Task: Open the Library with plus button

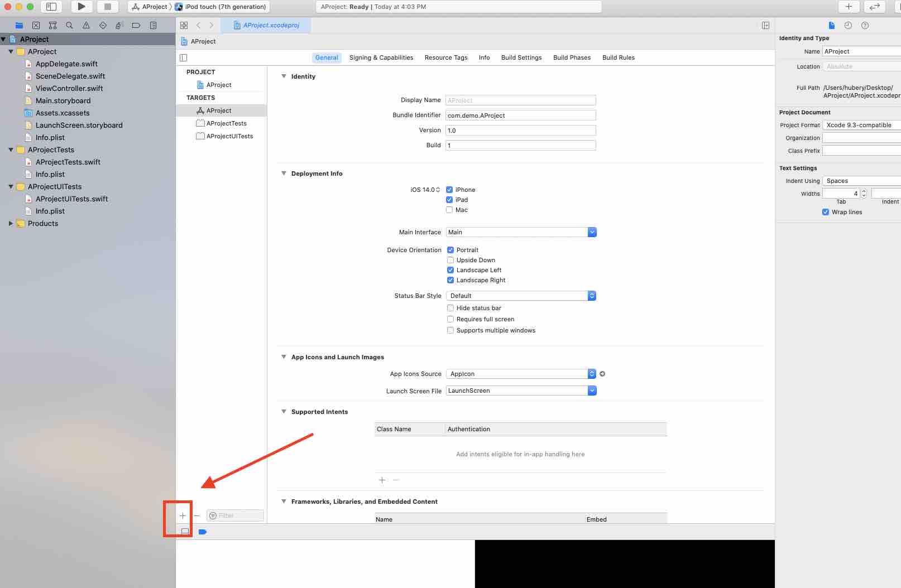Action: [849, 7]
